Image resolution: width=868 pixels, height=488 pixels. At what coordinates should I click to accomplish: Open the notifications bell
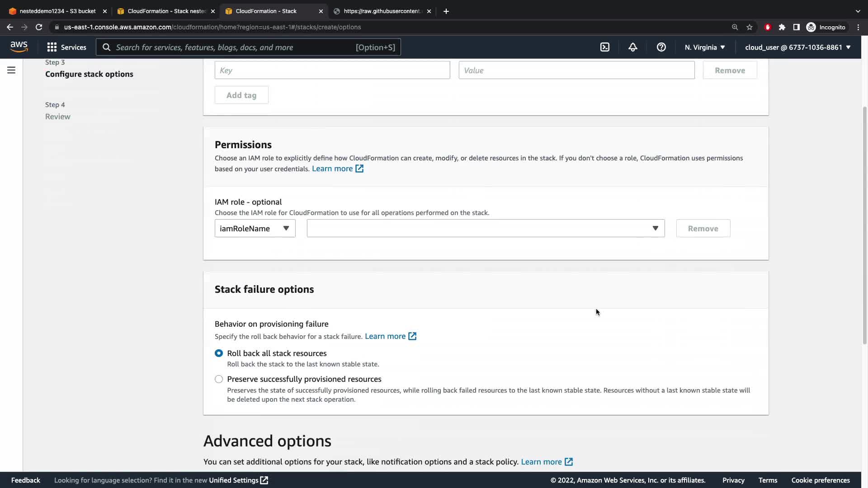[633, 47]
